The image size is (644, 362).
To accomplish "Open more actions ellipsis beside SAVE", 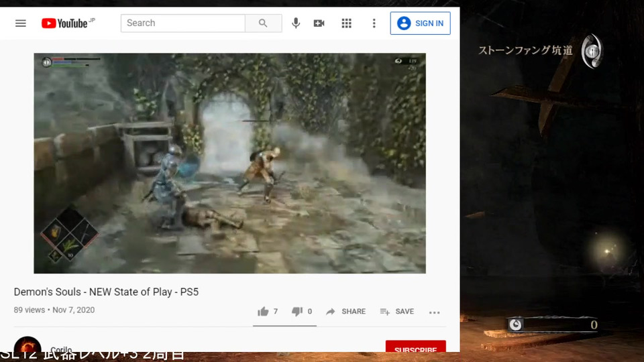I will click(x=434, y=312).
